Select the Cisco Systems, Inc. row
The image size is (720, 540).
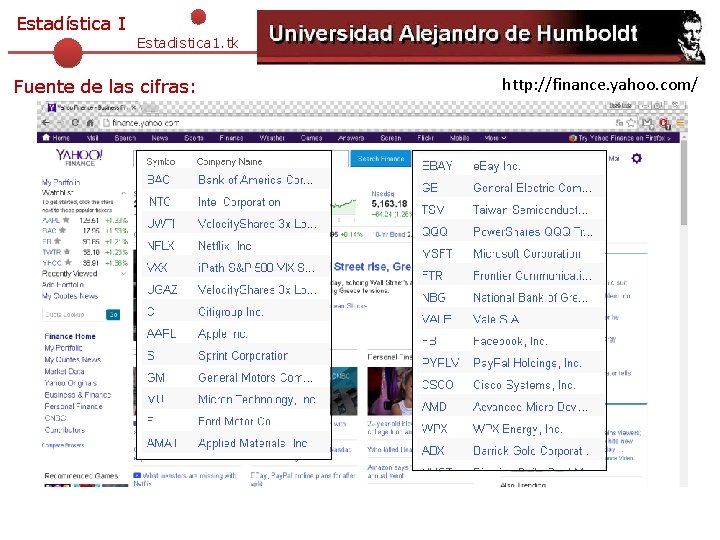[x=509, y=385]
